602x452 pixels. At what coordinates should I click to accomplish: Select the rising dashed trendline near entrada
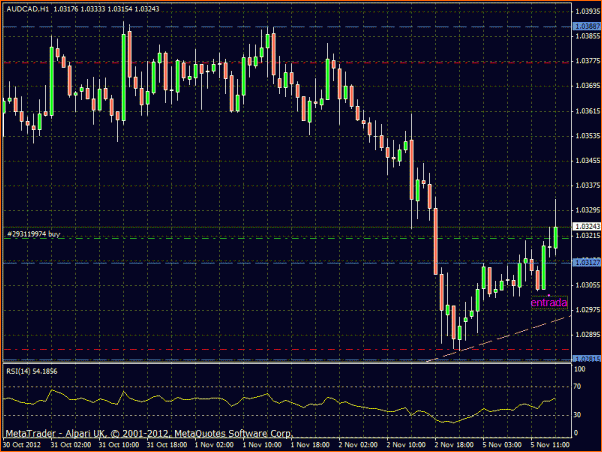click(499, 338)
